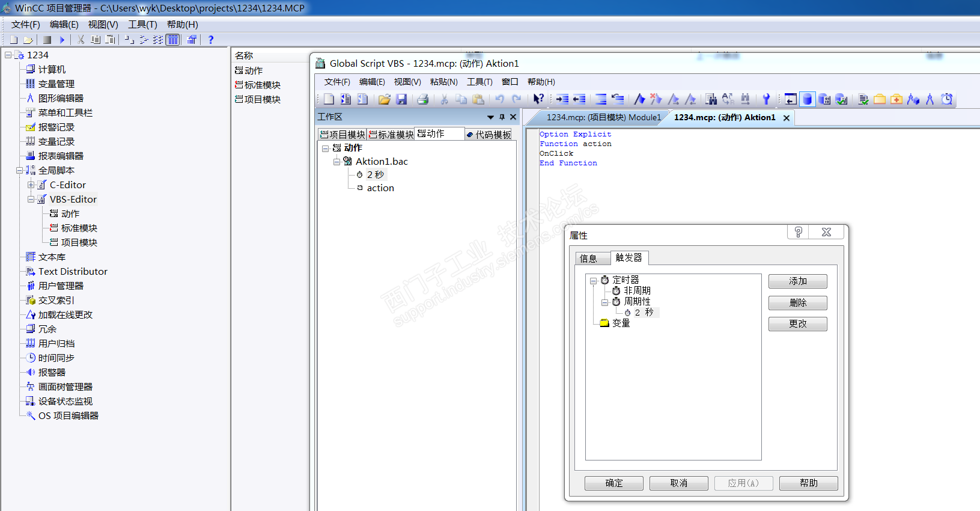The image size is (980, 511).
Task: Collapse the 周期性 node in trigger tree
Action: 604,302
